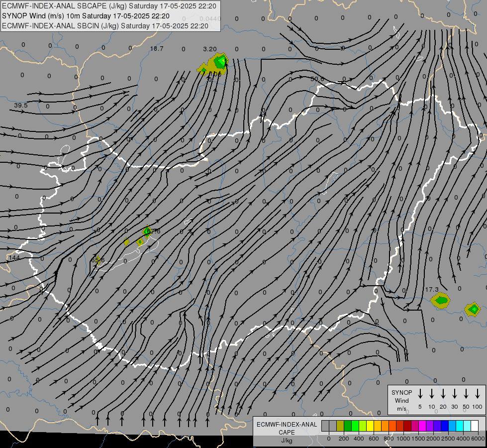Pick the wind legend arrow labeled 50
The image size is (487, 448).
(466, 394)
